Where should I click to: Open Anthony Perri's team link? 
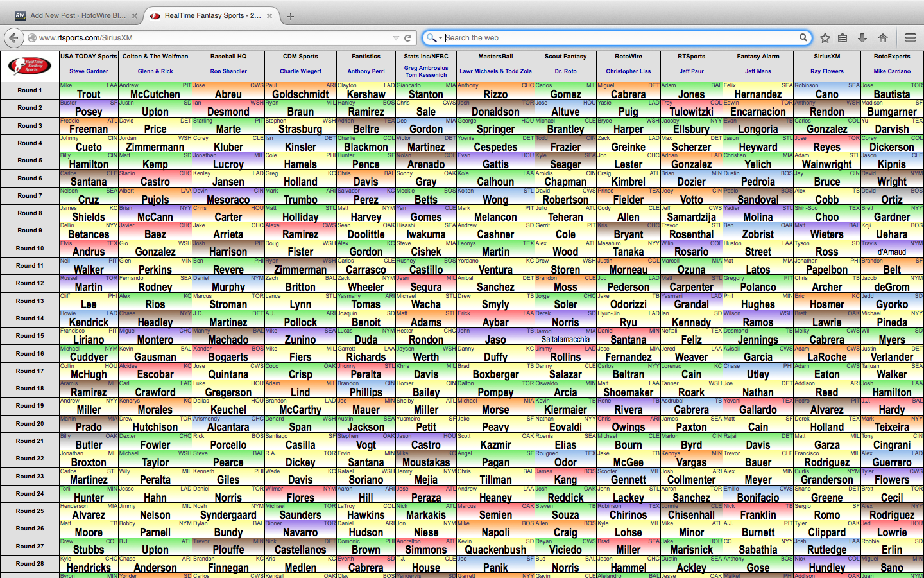point(366,72)
